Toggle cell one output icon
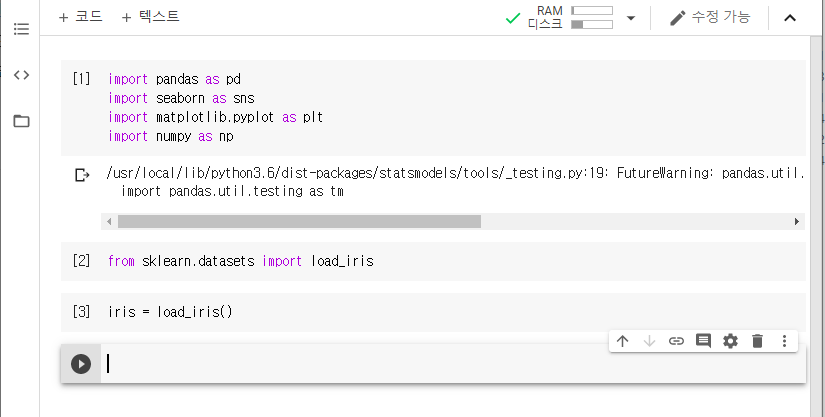 click(82, 176)
